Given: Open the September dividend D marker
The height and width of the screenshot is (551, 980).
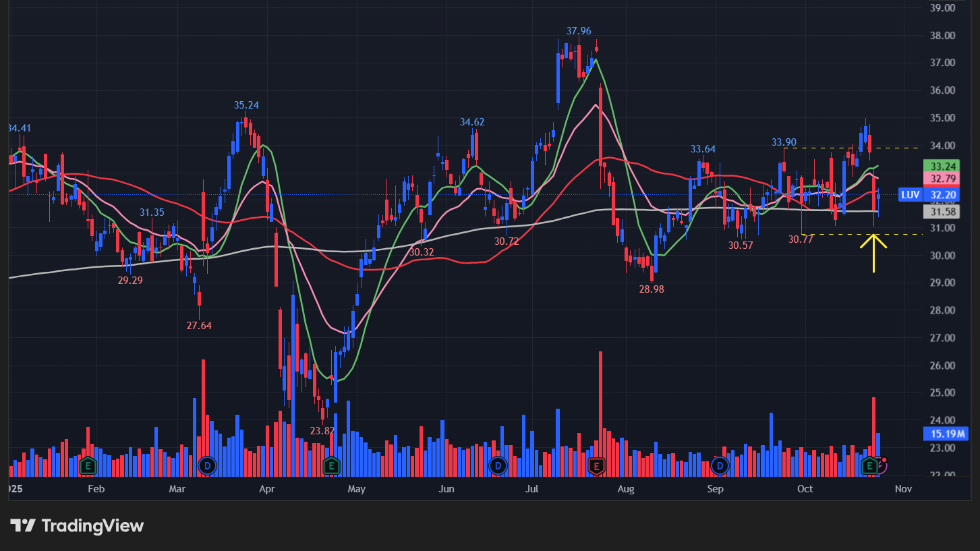Looking at the screenshot, I should click(x=720, y=465).
